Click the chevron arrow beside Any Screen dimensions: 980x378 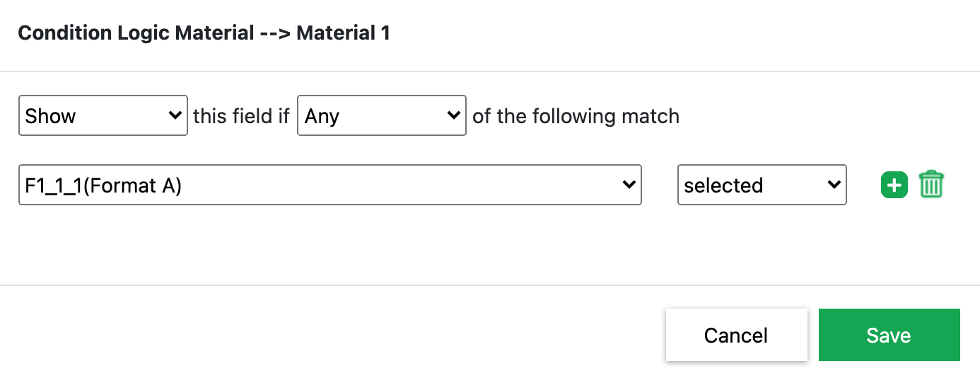(x=454, y=115)
